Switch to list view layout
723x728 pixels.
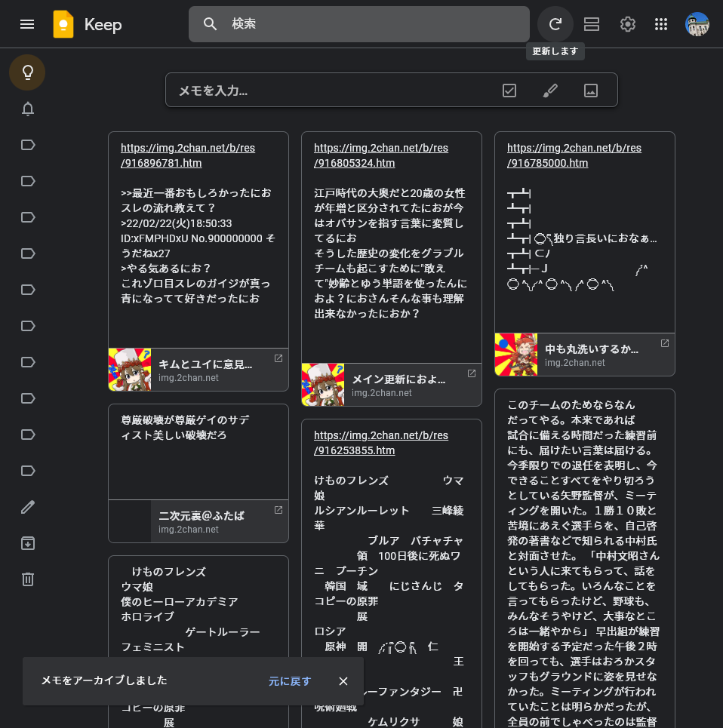tap(592, 24)
